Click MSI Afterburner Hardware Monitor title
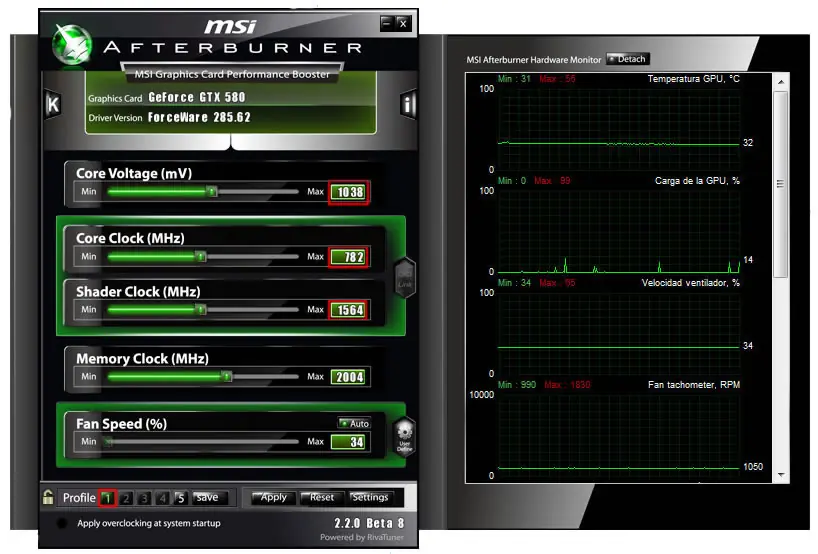Viewport: 818px width, 554px height. pyautogui.click(x=534, y=59)
